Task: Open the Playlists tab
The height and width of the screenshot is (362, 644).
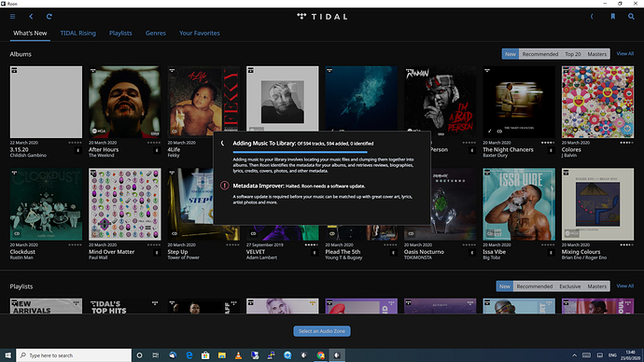Action: pyautogui.click(x=120, y=34)
